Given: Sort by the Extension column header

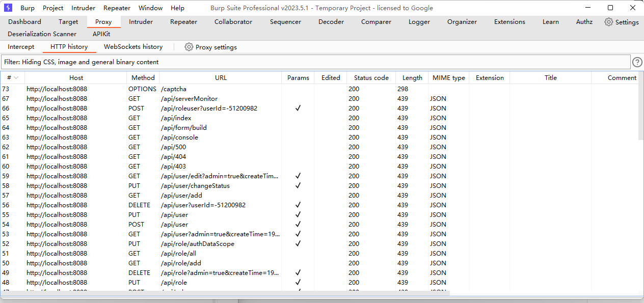Looking at the screenshot, I should click(x=490, y=78).
